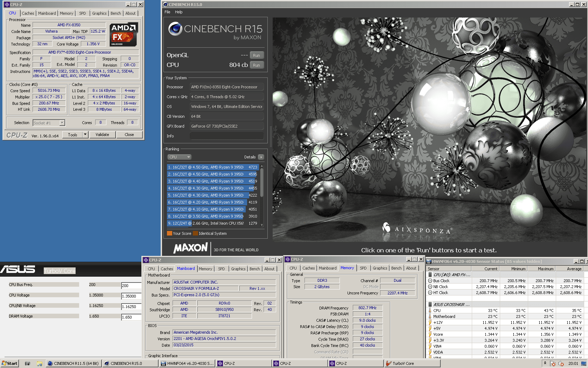588x368 pixels.
Task: Click the +12V lightning bolt icon
Action: pos(430,322)
